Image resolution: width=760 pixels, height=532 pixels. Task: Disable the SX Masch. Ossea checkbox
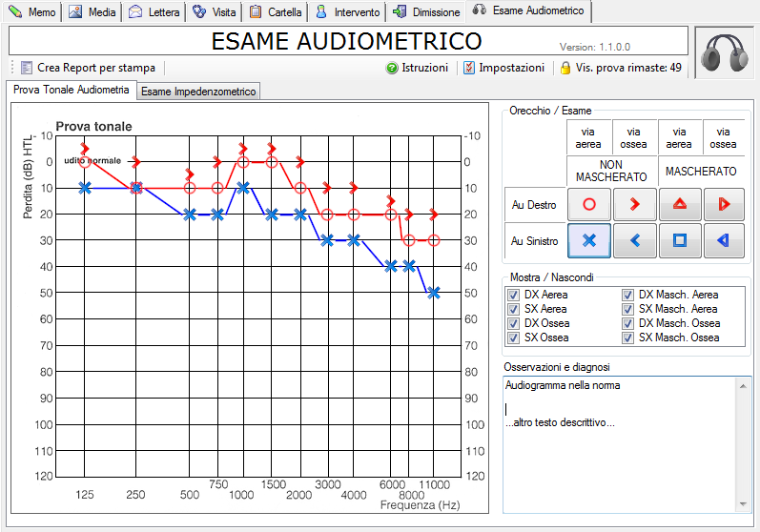627,338
